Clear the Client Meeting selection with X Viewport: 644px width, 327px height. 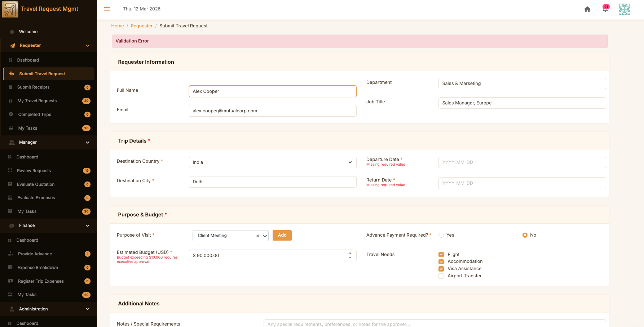pyautogui.click(x=257, y=236)
